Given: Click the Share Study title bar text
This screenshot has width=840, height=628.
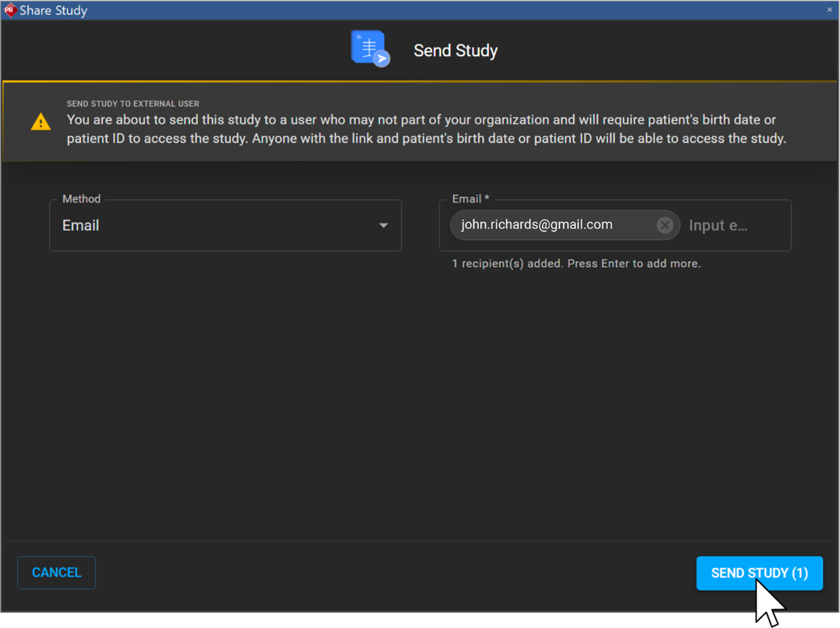Looking at the screenshot, I should click(53, 10).
